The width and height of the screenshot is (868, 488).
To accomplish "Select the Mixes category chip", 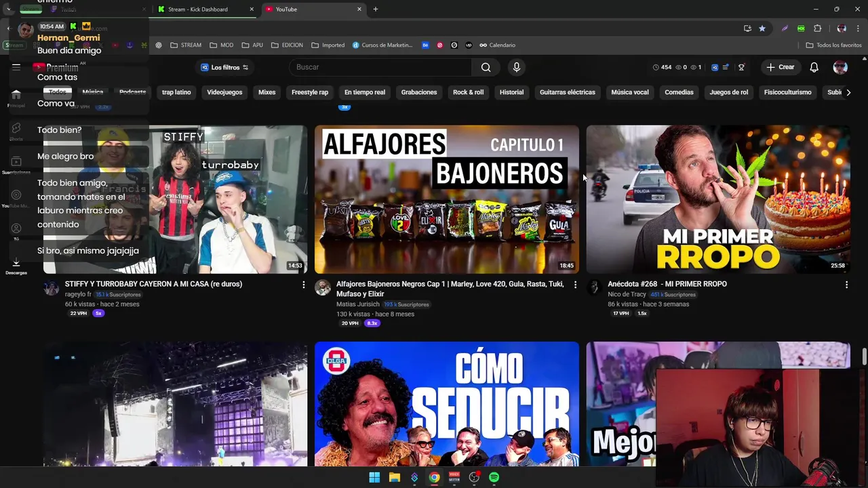I will pyautogui.click(x=267, y=92).
